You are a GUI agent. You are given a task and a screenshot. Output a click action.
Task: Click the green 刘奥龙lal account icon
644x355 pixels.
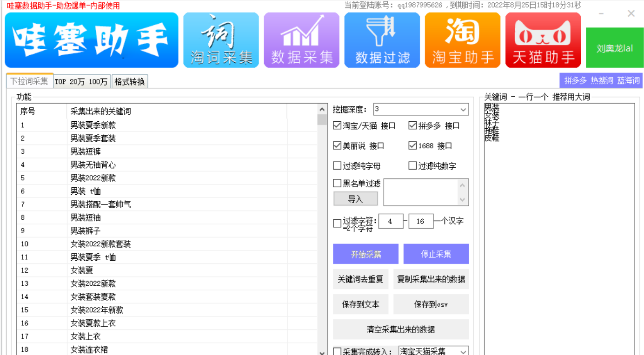coord(614,47)
